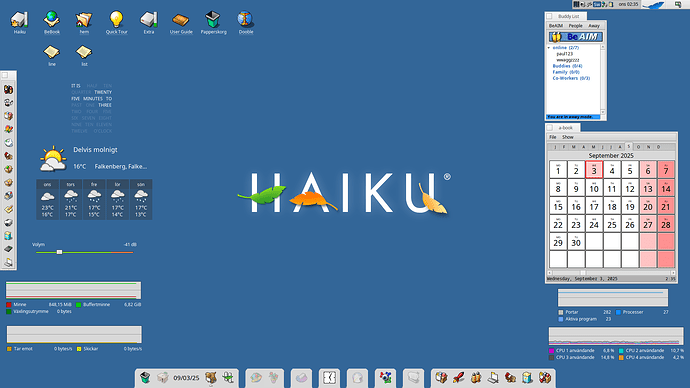Launch the Quick Tour lightbulb icon

click(x=116, y=19)
